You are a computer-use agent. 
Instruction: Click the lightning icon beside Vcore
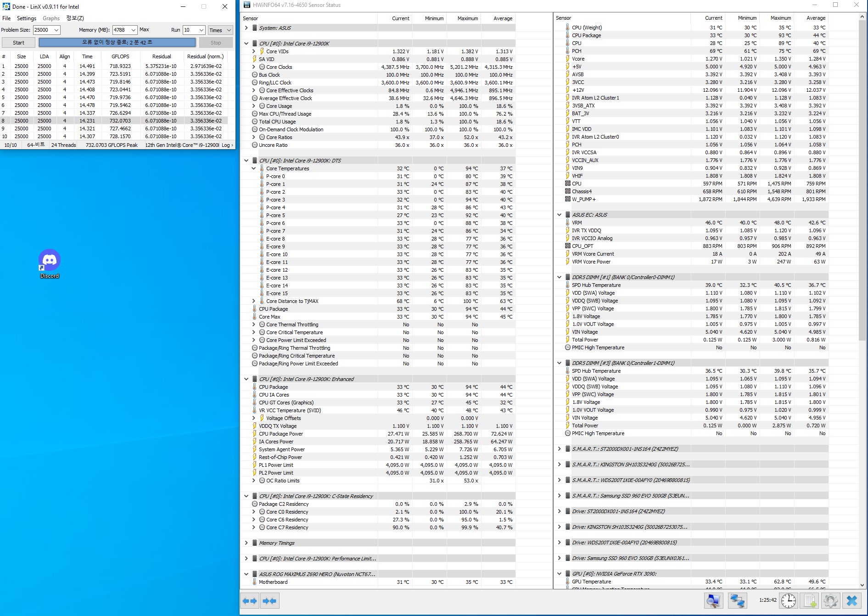coord(568,59)
